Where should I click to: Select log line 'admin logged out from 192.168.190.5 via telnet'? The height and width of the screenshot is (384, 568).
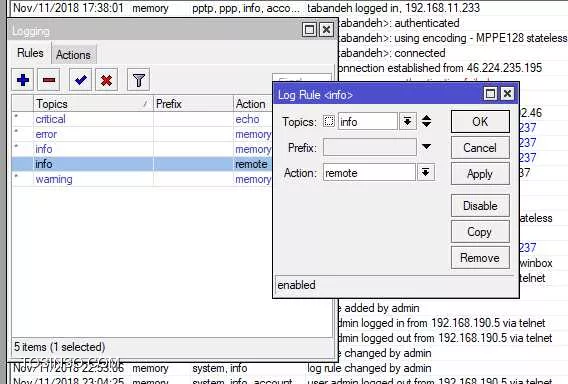pos(445,338)
